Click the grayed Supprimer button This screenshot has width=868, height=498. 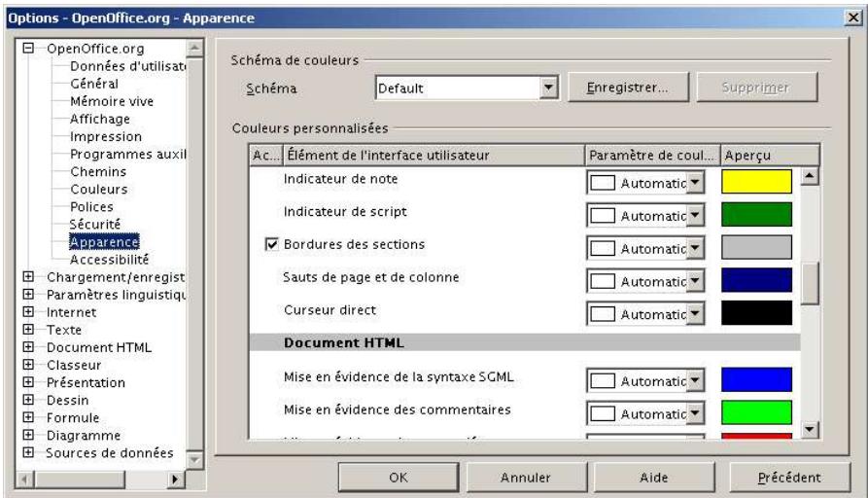coord(756,88)
